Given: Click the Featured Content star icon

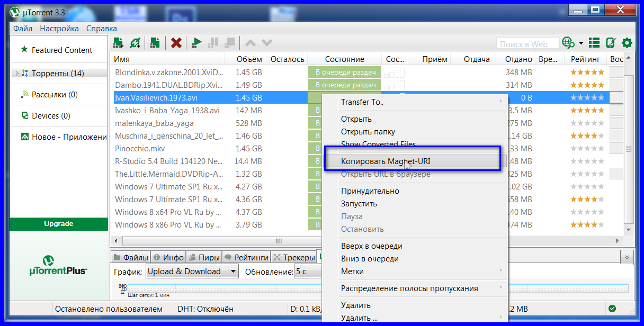Looking at the screenshot, I should pos(24,50).
